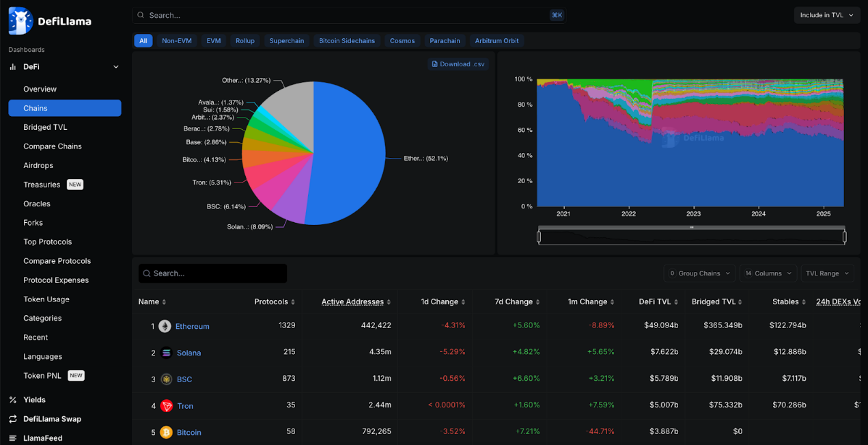Sort table by DeFi TVL column
Viewport: 868px width, 445px height.
pos(658,301)
